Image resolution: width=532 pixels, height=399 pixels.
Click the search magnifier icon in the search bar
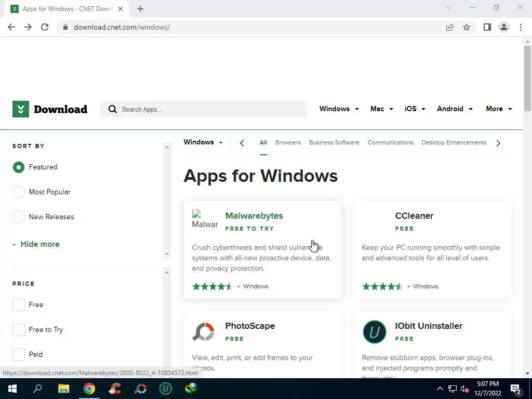(113, 109)
